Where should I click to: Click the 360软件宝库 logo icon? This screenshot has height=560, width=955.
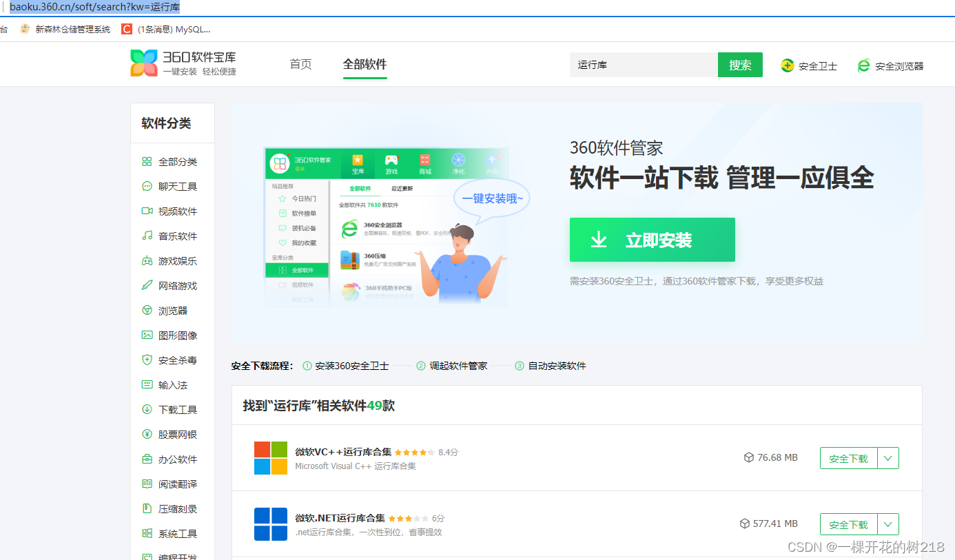(x=144, y=63)
